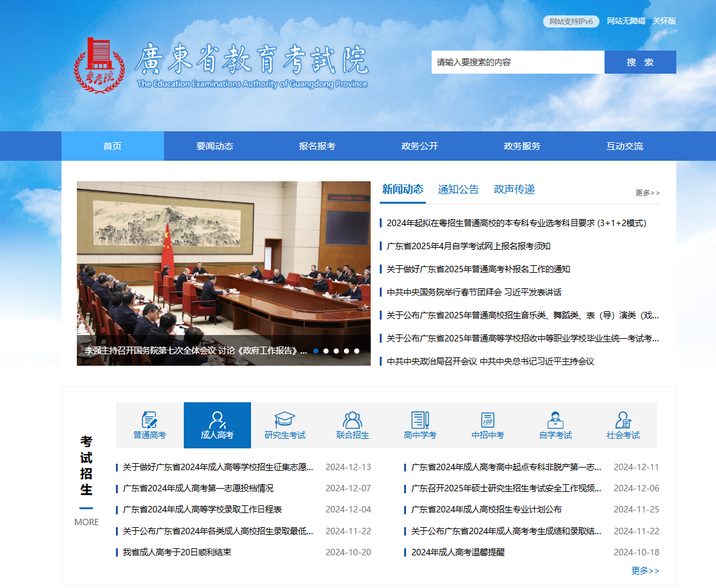Viewport: 716px width, 588px height.
Task: Open the news carousel meeting photo
Action: [x=224, y=258]
